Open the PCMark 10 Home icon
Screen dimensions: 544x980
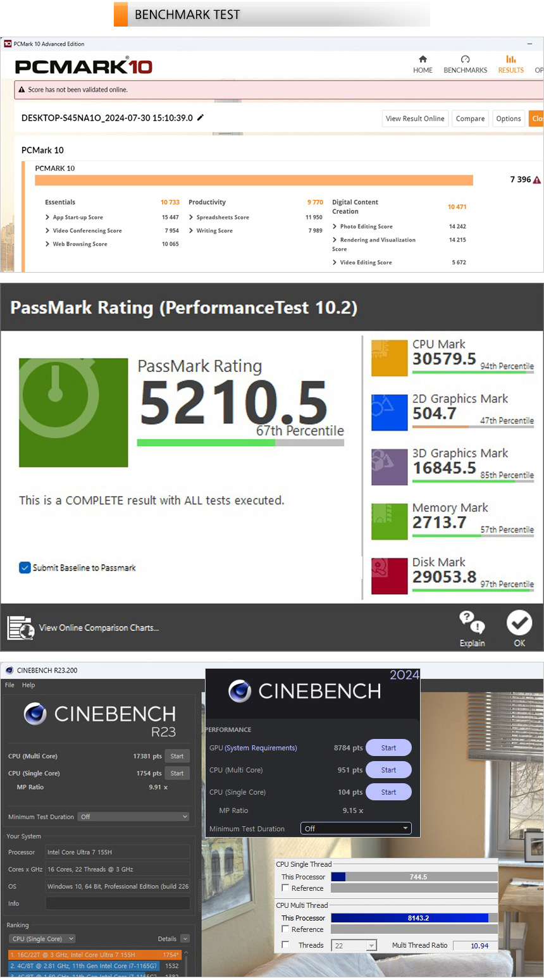click(423, 59)
